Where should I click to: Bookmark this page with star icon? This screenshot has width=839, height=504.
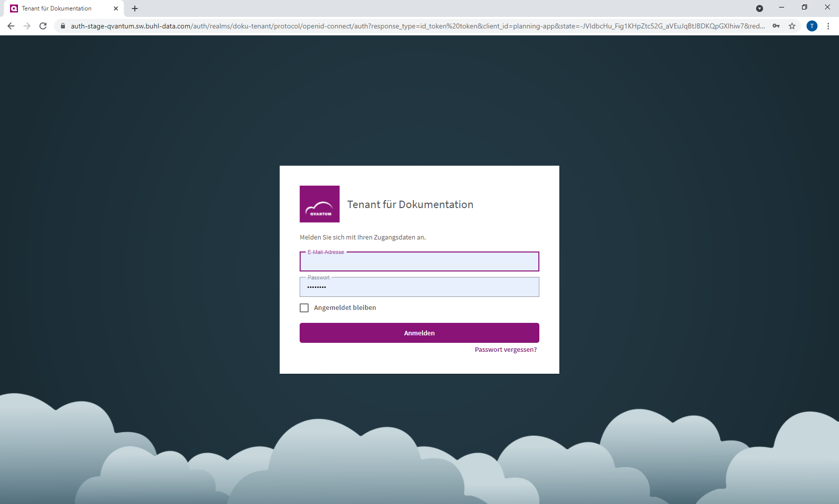click(792, 26)
